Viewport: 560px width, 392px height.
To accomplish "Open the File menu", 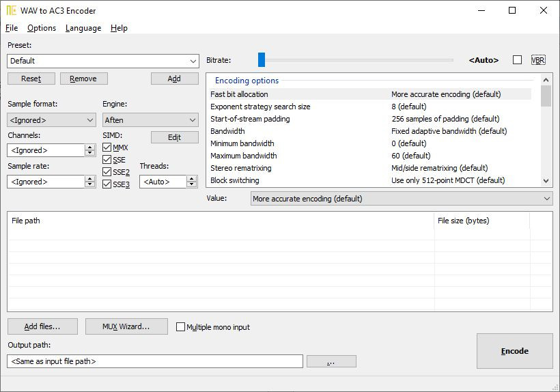I will pyautogui.click(x=12, y=28).
